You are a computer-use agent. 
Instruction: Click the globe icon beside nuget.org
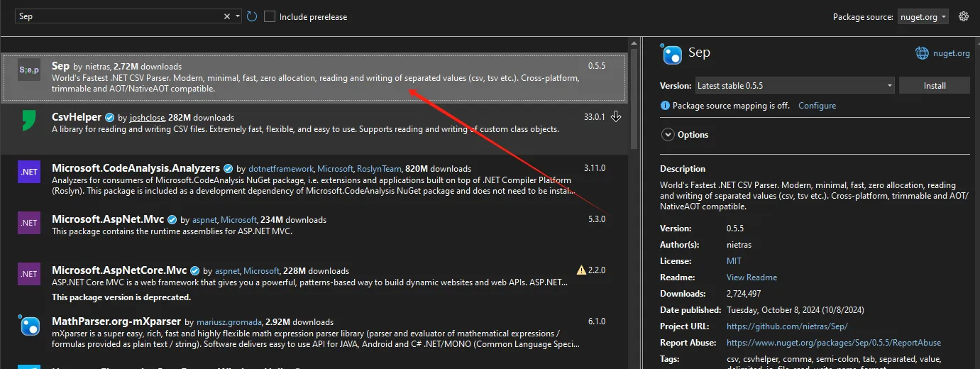pos(922,53)
